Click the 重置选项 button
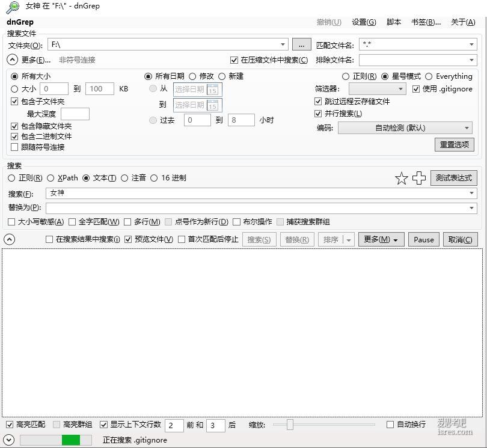Image resolution: width=487 pixels, height=448 pixels. pos(455,144)
